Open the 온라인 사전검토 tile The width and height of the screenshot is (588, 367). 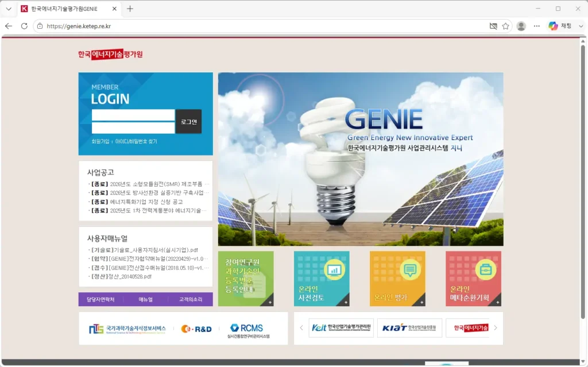point(322,279)
